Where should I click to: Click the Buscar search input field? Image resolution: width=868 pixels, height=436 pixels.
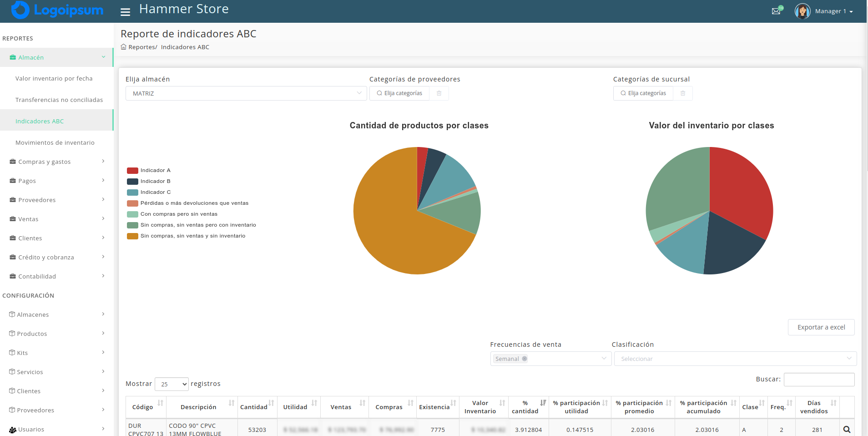point(819,379)
